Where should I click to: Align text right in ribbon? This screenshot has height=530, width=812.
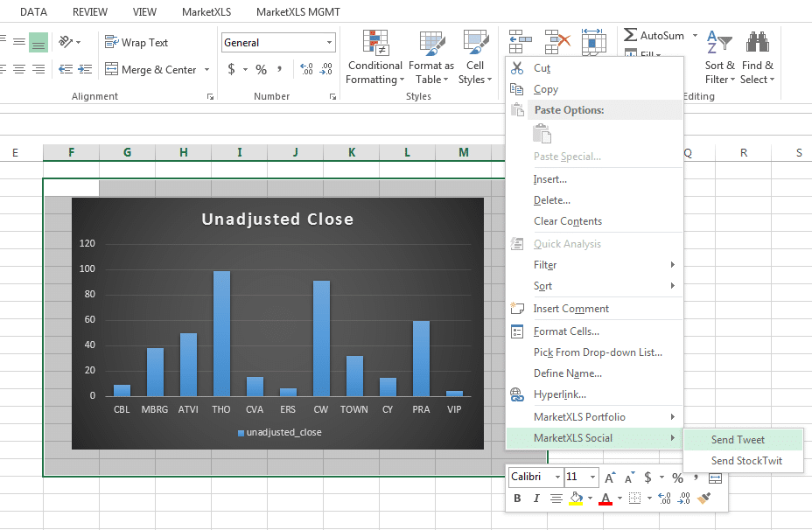pyautogui.click(x=38, y=69)
